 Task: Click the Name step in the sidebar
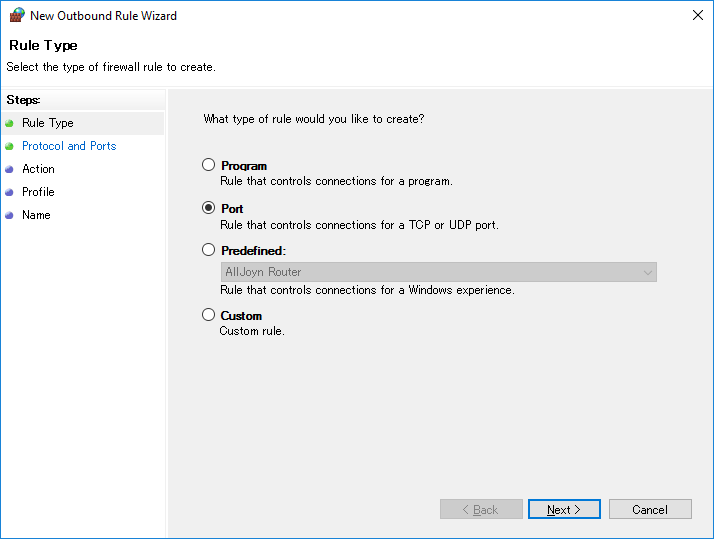[36, 215]
